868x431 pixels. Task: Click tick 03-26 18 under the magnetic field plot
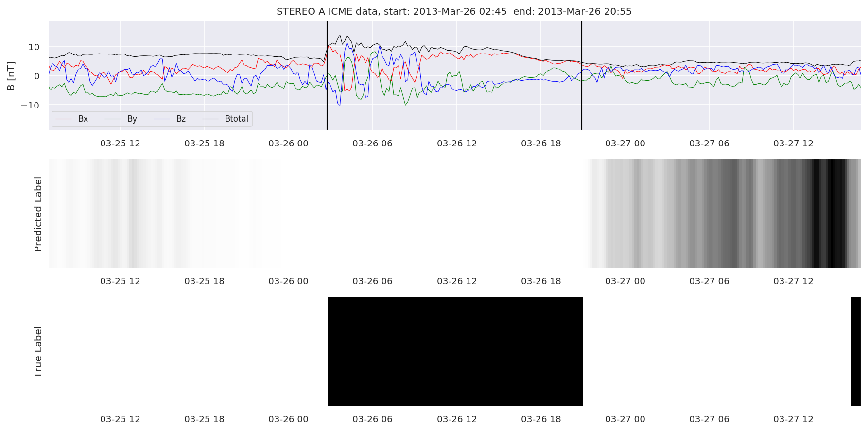[x=541, y=144]
